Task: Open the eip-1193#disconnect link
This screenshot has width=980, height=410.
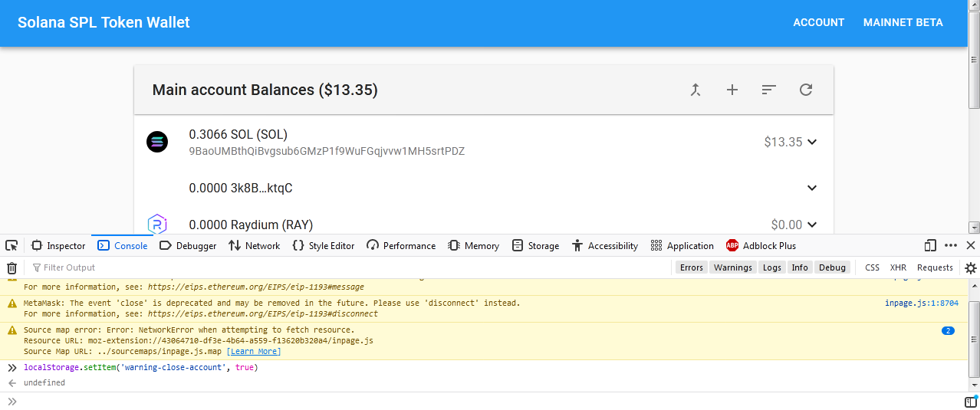Action: (x=263, y=314)
